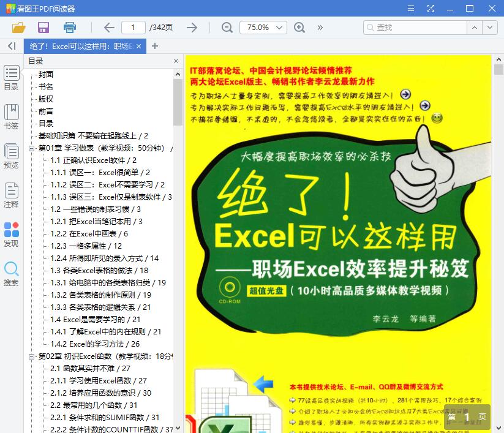Find next search result arrow
The height and width of the screenshot is (433, 504).
tap(490, 28)
